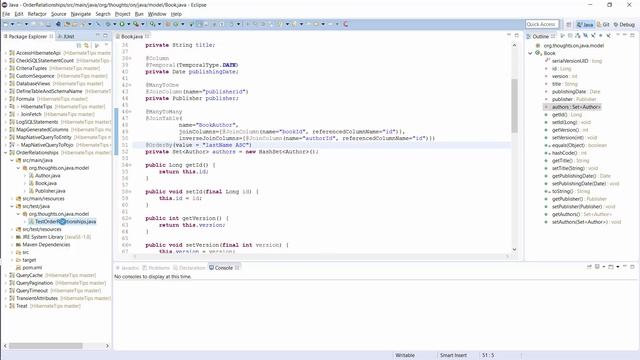The width and height of the screenshot is (640, 360).
Task: Click 'Writable' in status bar
Action: [405, 356]
